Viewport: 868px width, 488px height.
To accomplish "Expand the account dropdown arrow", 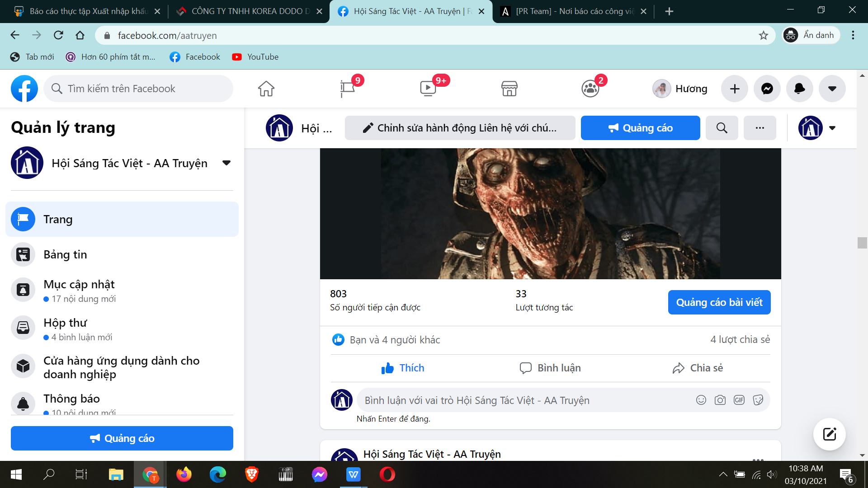I will click(832, 89).
